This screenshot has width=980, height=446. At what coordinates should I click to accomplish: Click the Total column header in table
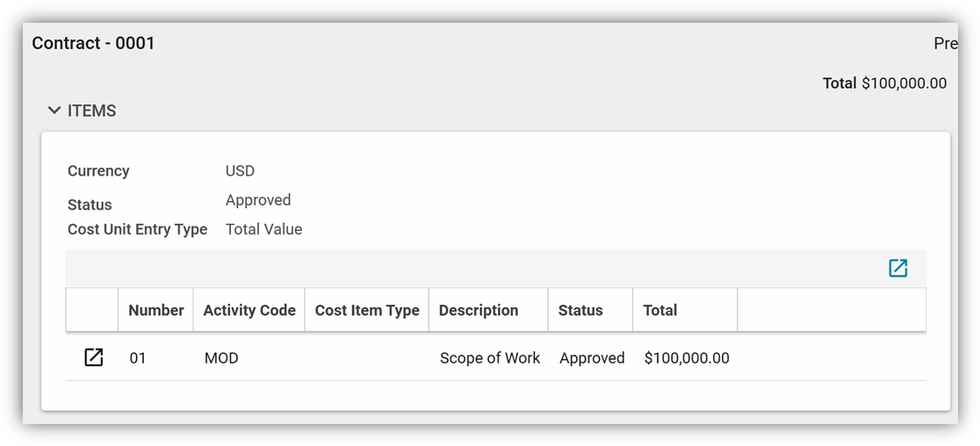point(659,310)
